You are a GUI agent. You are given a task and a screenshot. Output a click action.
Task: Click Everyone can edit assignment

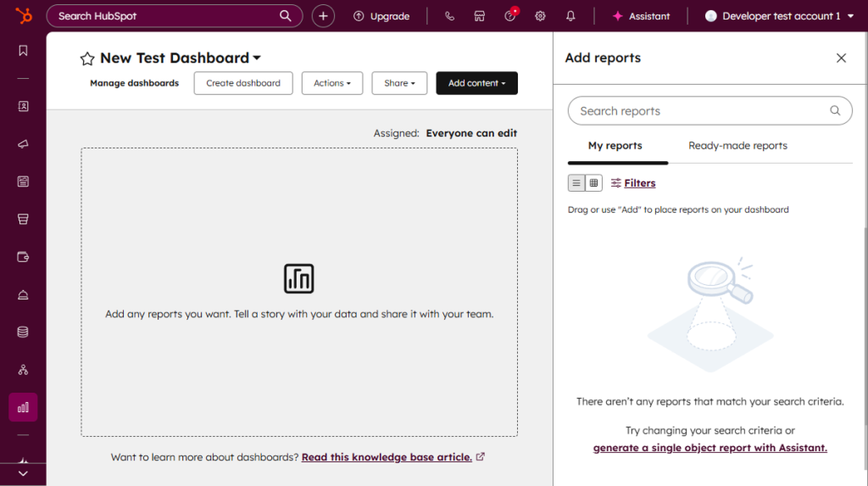click(471, 133)
